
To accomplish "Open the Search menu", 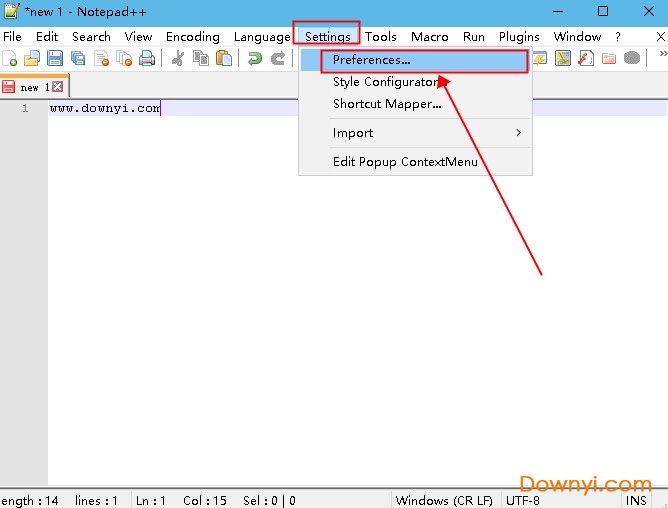I will pos(91,37).
